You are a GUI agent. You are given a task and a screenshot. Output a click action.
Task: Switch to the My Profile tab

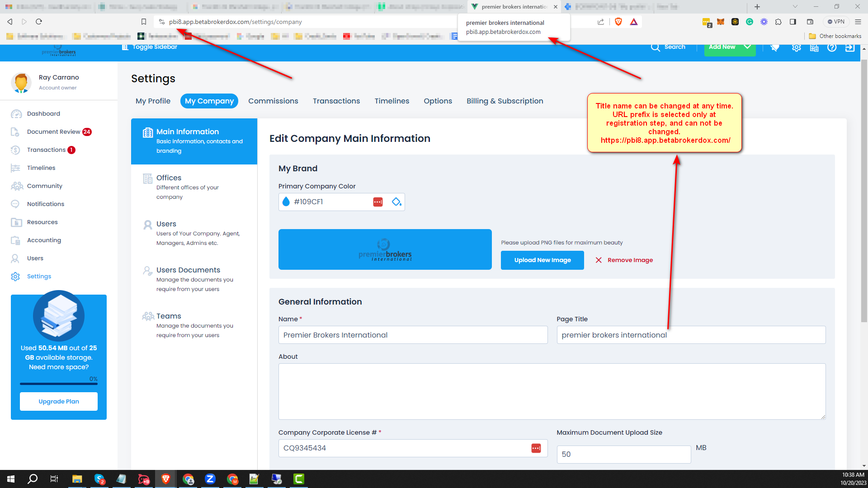coord(153,101)
